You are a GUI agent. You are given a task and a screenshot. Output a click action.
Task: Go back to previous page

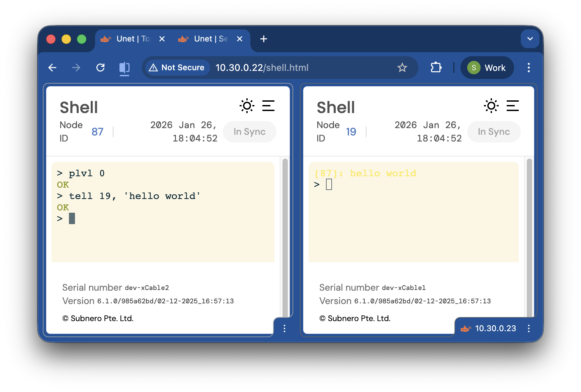[x=53, y=68]
